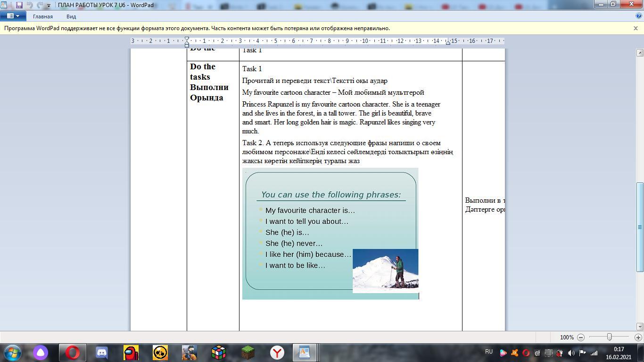Image resolution: width=644 pixels, height=362 pixels.
Task: Click the vertical scrollbar up arrow
Action: [640, 52]
